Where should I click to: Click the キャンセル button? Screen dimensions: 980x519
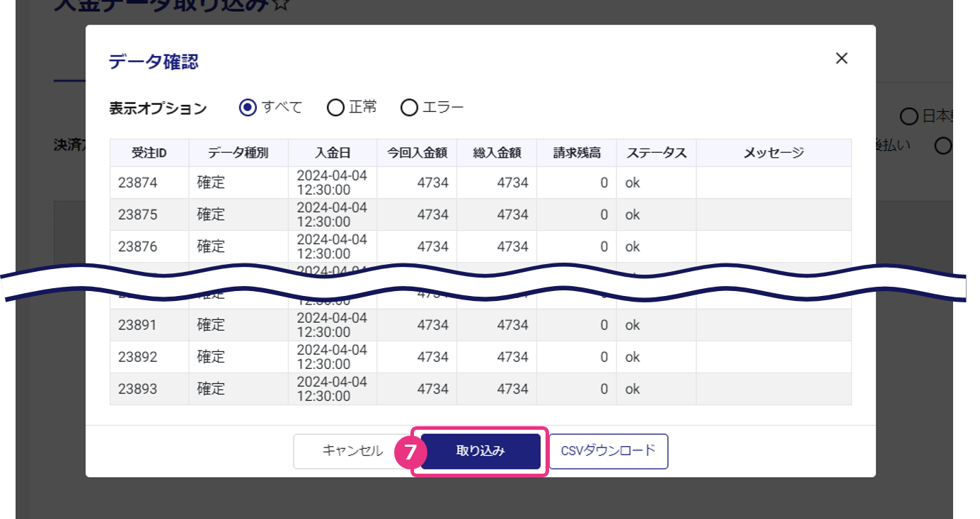352,451
